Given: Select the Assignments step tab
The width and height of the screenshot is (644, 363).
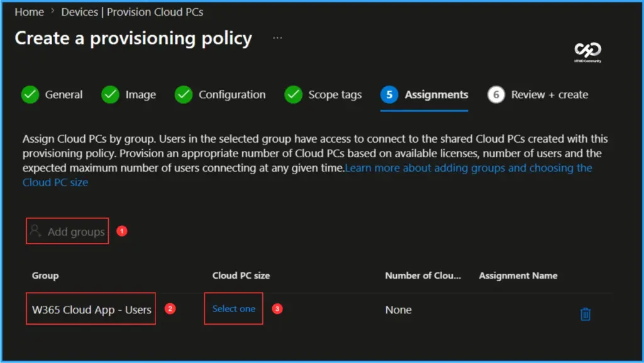Looking at the screenshot, I should click(425, 94).
